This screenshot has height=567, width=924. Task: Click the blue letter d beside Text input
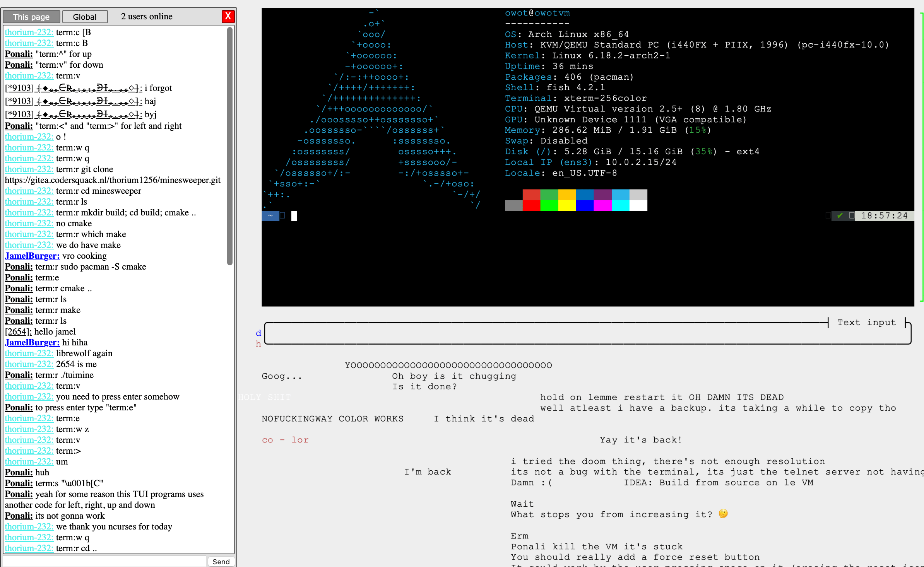click(258, 333)
